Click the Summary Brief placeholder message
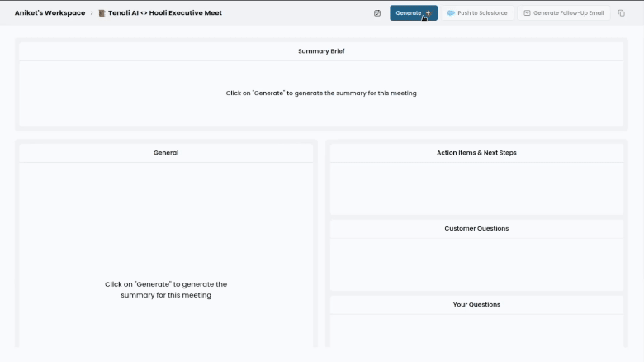644x362 pixels. coord(321,93)
